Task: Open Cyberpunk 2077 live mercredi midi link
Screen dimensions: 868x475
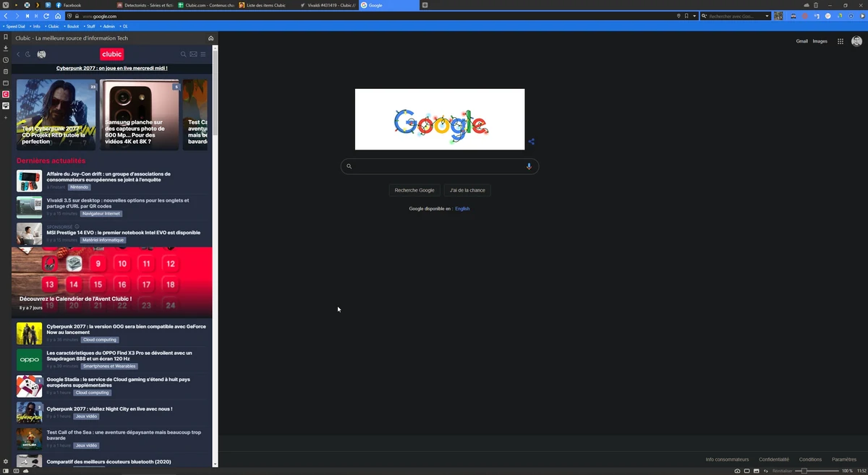Action: click(112, 69)
